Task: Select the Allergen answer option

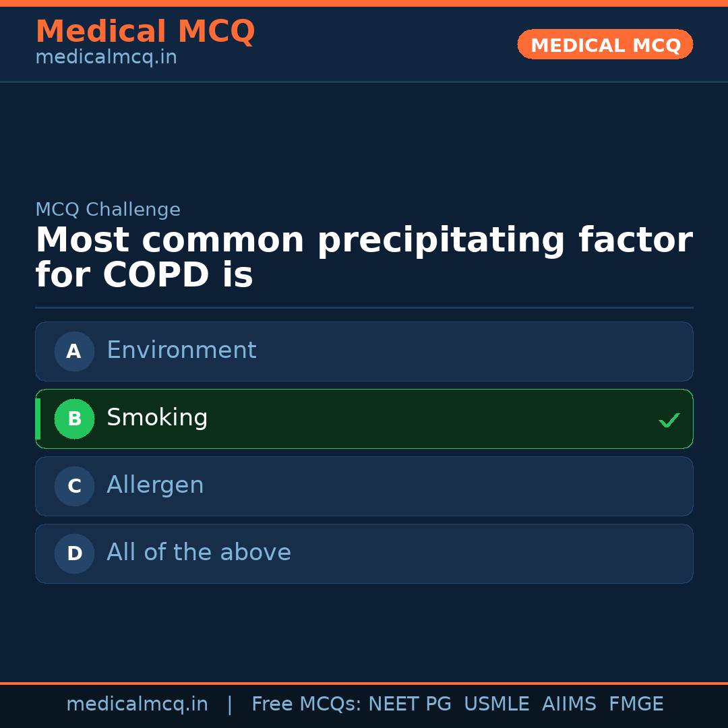Action: (364, 486)
